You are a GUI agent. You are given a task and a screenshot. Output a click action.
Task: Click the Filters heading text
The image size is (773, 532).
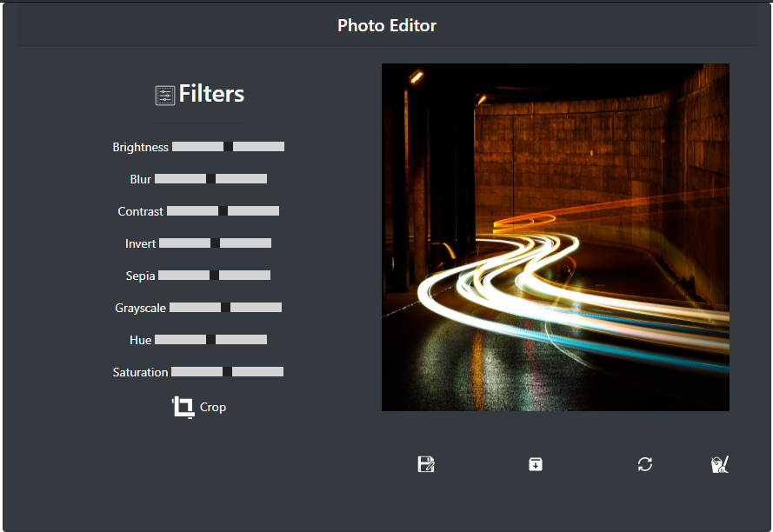tap(211, 94)
